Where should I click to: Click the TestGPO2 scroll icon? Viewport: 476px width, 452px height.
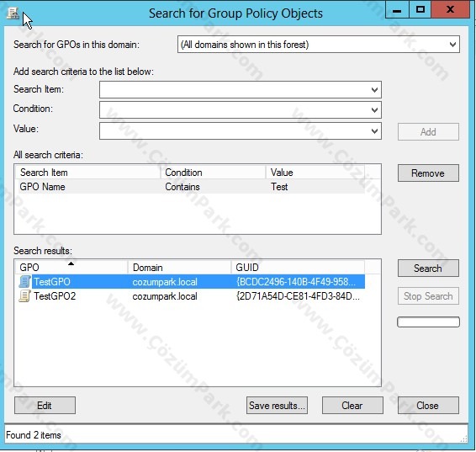coord(24,296)
